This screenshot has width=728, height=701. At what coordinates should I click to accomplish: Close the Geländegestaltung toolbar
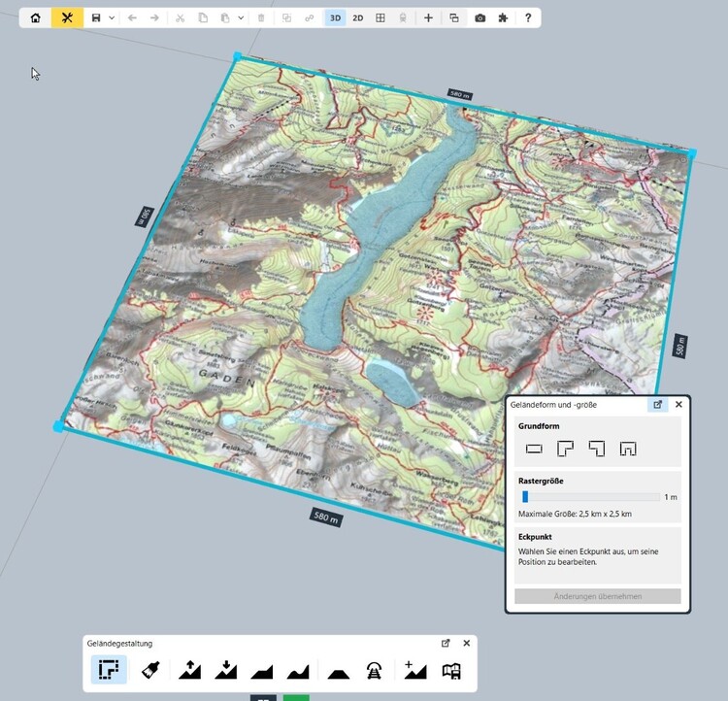tap(467, 643)
